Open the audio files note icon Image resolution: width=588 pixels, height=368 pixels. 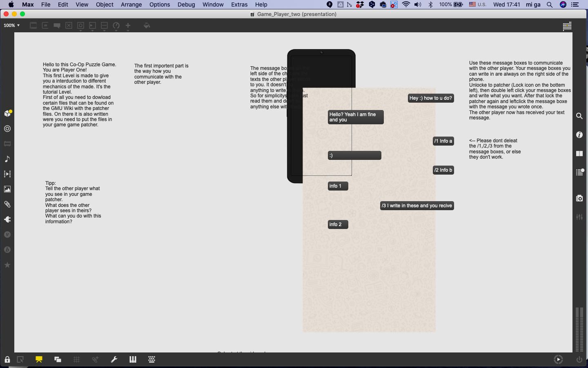7,159
